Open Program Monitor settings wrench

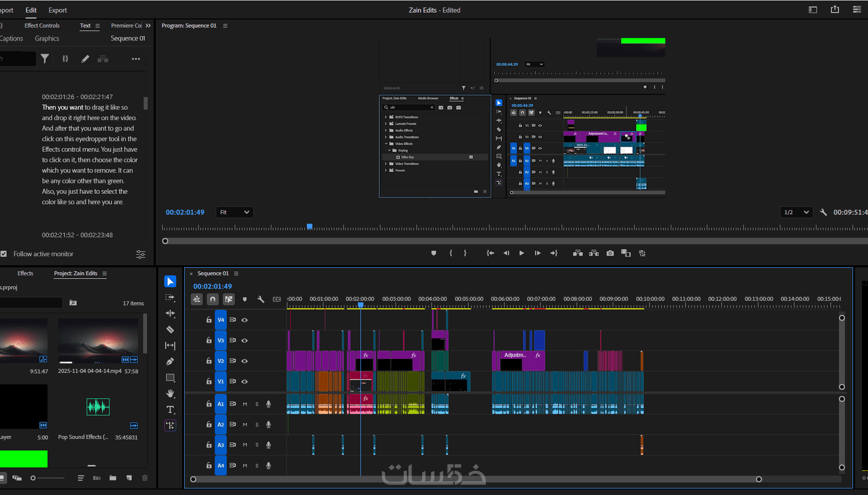(823, 212)
